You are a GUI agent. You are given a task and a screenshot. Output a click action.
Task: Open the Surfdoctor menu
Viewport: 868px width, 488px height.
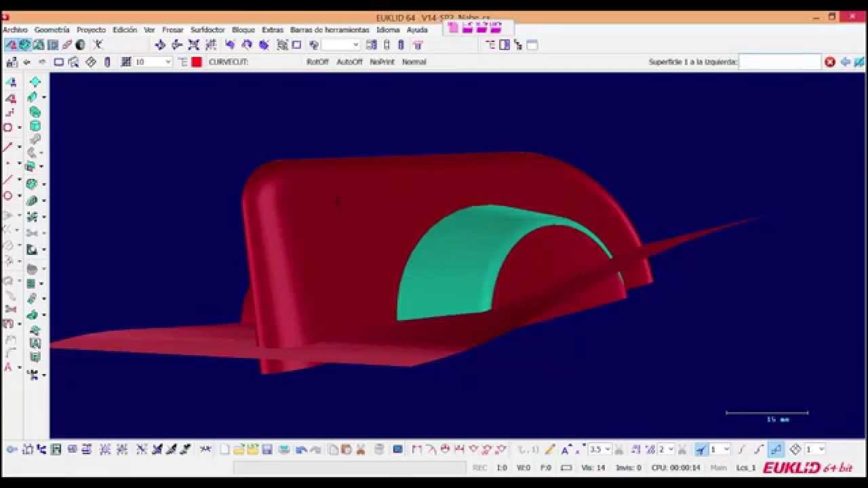pos(208,30)
